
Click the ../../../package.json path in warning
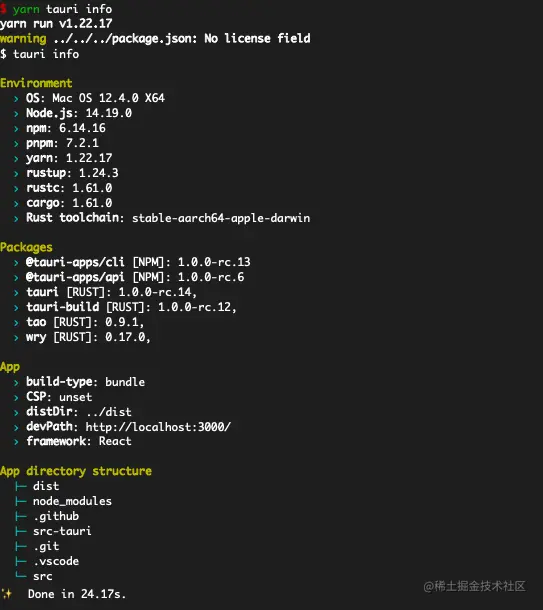(x=125, y=39)
